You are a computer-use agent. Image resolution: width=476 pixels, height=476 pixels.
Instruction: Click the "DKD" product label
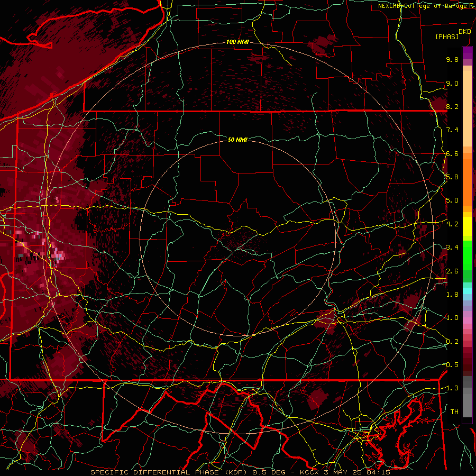[x=465, y=32]
